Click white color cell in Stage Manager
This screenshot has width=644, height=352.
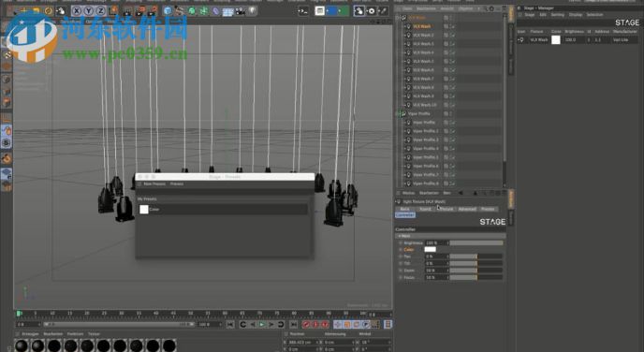click(x=556, y=40)
